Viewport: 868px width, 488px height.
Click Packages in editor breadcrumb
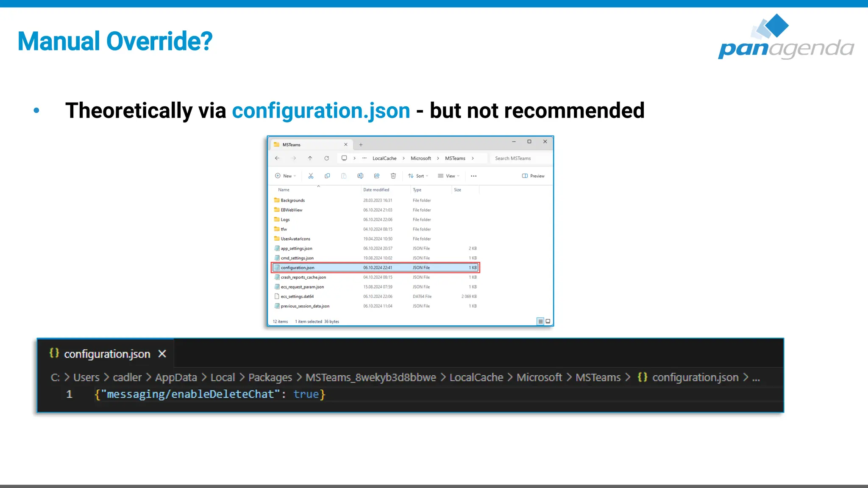pyautogui.click(x=270, y=377)
